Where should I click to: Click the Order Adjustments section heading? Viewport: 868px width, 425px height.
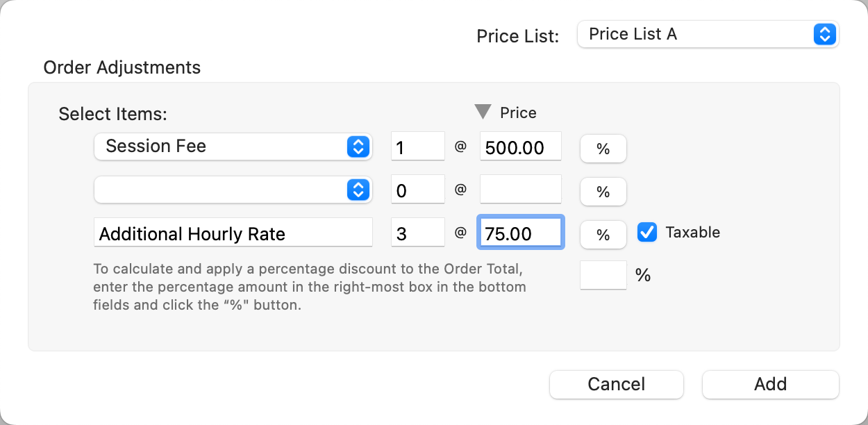122,67
